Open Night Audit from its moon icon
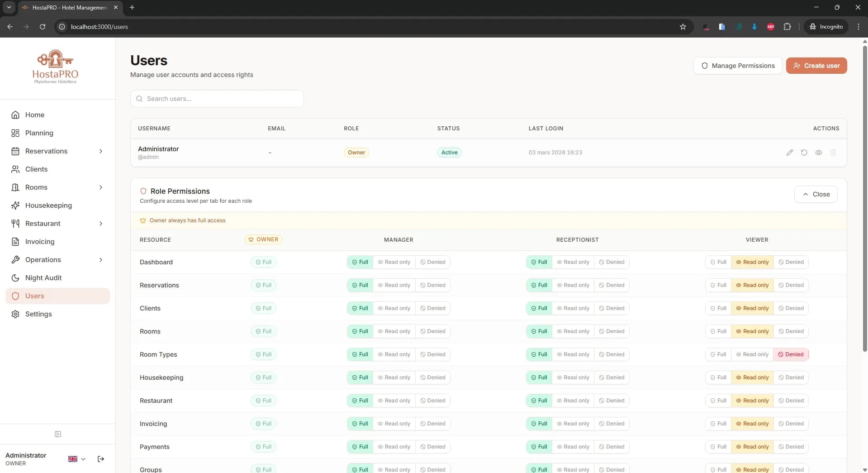 point(15,277)
